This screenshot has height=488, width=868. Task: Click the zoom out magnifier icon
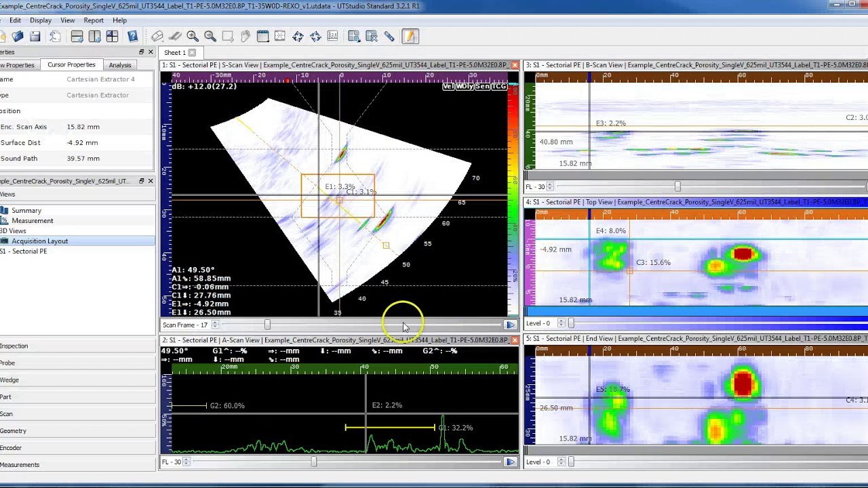point(210,37)
